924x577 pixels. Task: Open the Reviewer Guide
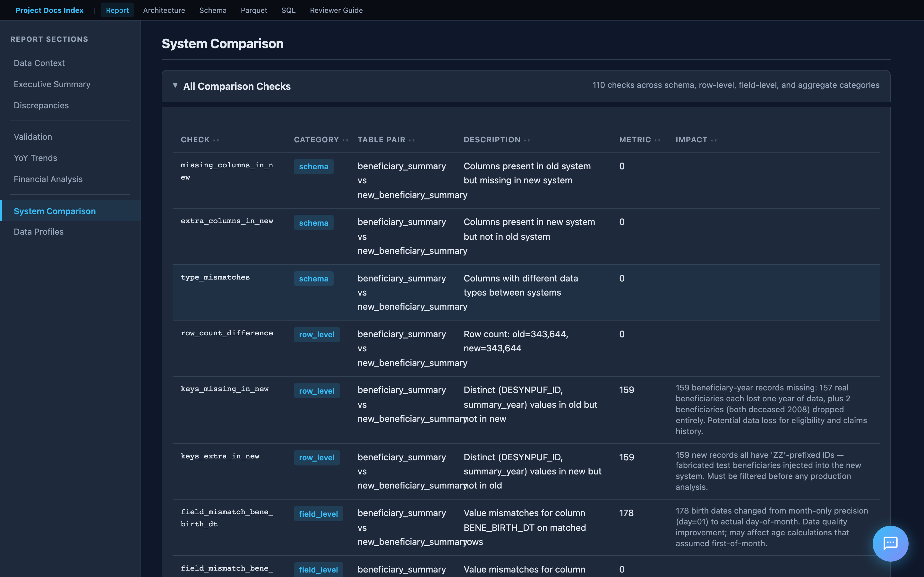(x=336, y=10)
